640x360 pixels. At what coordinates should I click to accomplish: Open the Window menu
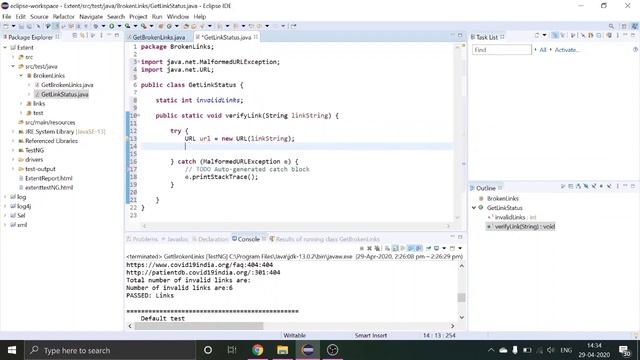pos(178,16)
